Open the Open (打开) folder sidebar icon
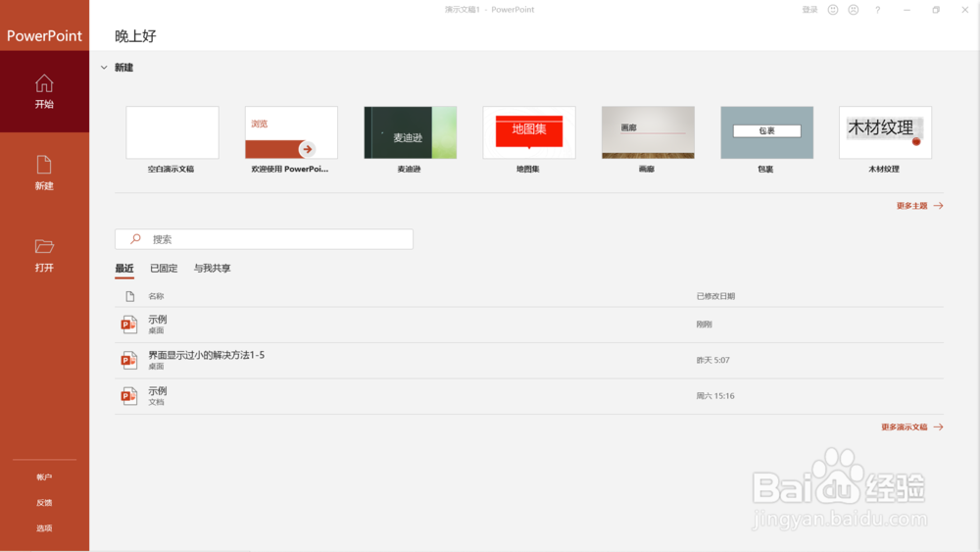The image size is (980, 552). [x=44, y=246]
